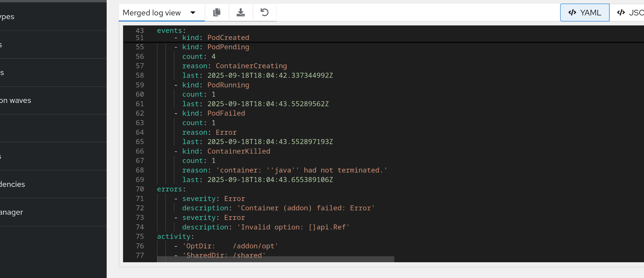The width and height of the screenshot is (644, 278).
Task: Click the editor's horizontal scrollbar
Action: (275, 259)
